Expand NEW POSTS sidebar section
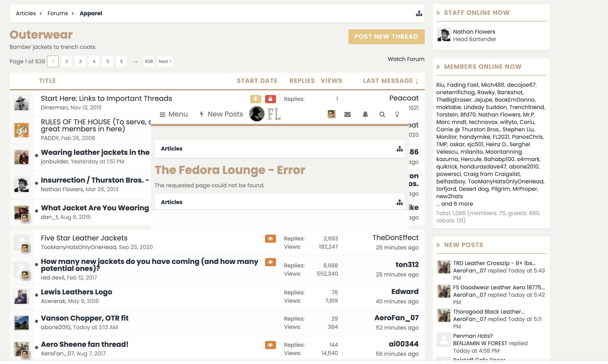This screenshot has height=364, width=608. 463,245
